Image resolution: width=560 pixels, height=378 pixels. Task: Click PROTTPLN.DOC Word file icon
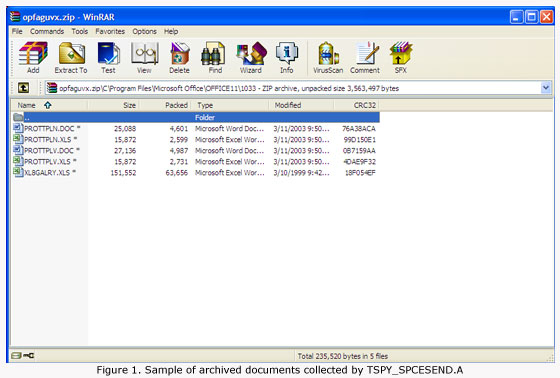tap(18, 128)
